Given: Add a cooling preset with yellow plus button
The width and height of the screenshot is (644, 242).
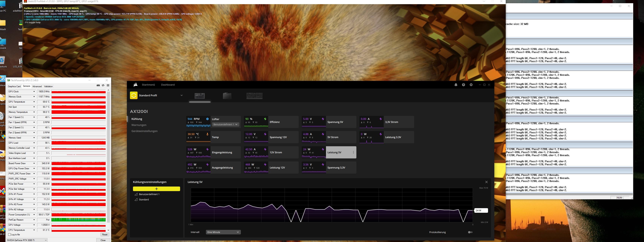Looking at the screenshot, I should (x=157, y=189).
